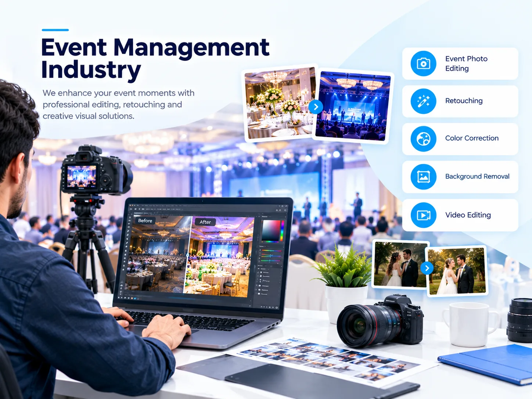Pick a color in the laptop's color picker
Viewport: 532px width, 399px height.
pyautogui.click(x=271, y=231)
